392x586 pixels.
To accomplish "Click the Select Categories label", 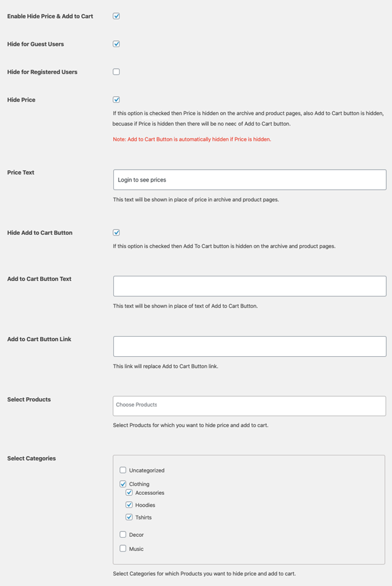I will tap(31, 458).
